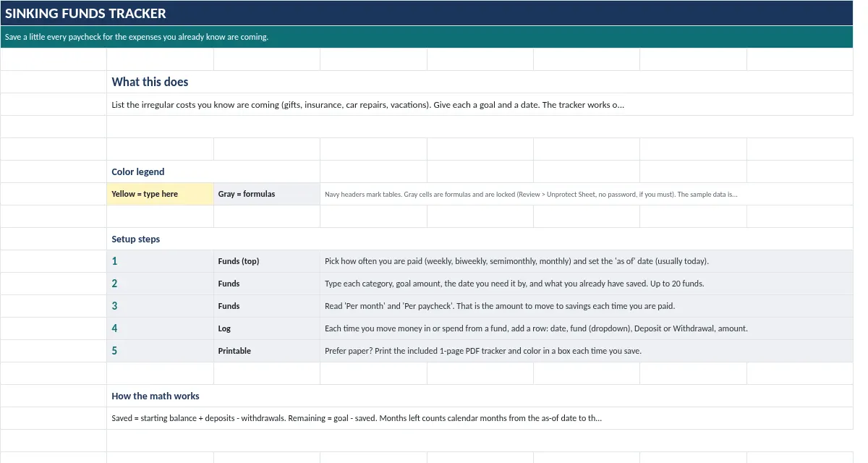868x463 pixels.
Task: Click the 'List the irregular costs' description cell
Action: [480, 104]
